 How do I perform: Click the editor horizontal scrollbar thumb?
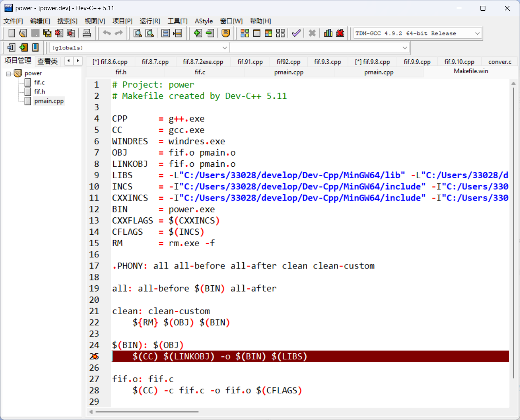[147, 411]
